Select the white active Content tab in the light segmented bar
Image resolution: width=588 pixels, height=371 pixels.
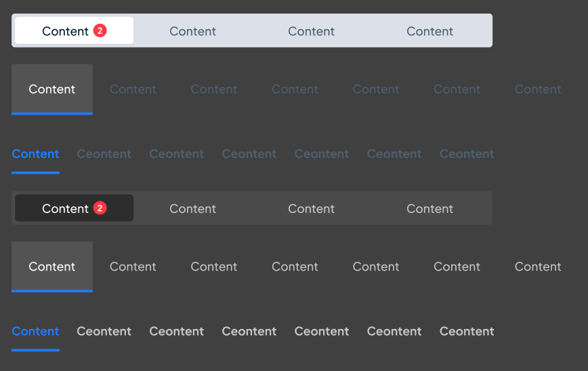(x=64, y=31)
